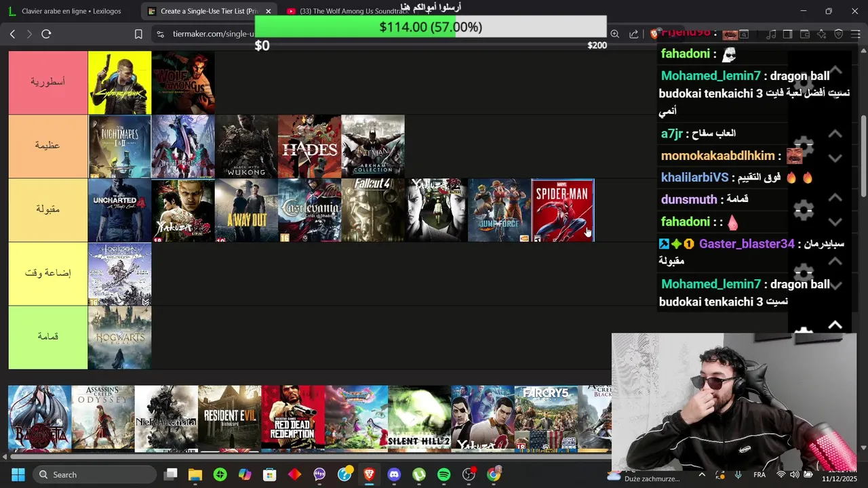Open Microsoft Store from the taskbar
Image resolution: width=868 pixels, height=488 pixels.
point(270,474)
